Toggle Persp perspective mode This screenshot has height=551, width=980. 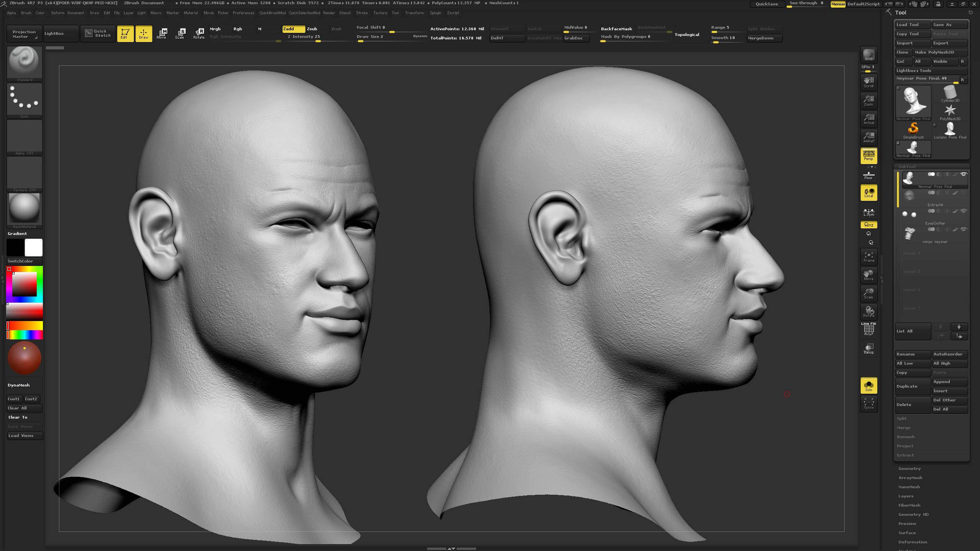click(x=869, y=156)
